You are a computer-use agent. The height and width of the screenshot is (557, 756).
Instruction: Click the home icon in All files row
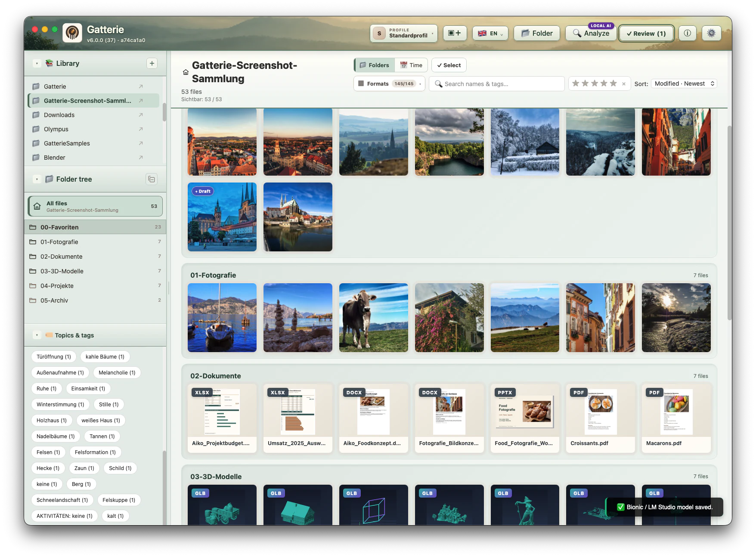[x=37, y=206]
